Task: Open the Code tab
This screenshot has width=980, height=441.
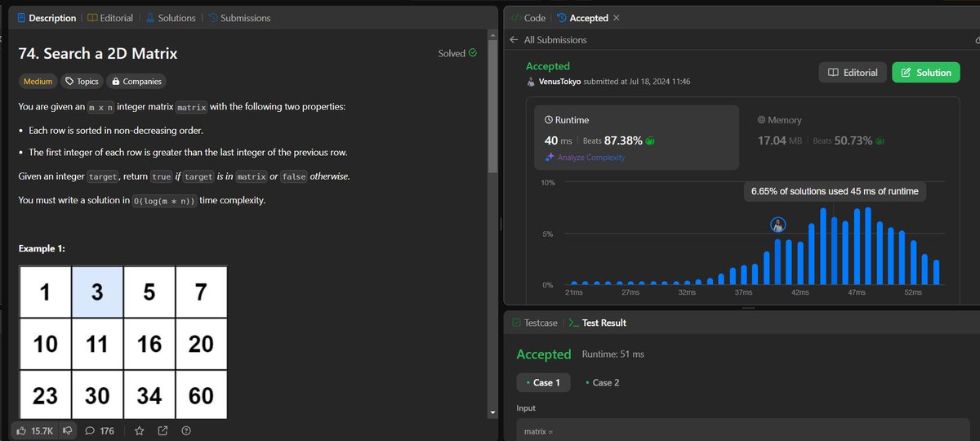Action: click(x=528, y=17)
